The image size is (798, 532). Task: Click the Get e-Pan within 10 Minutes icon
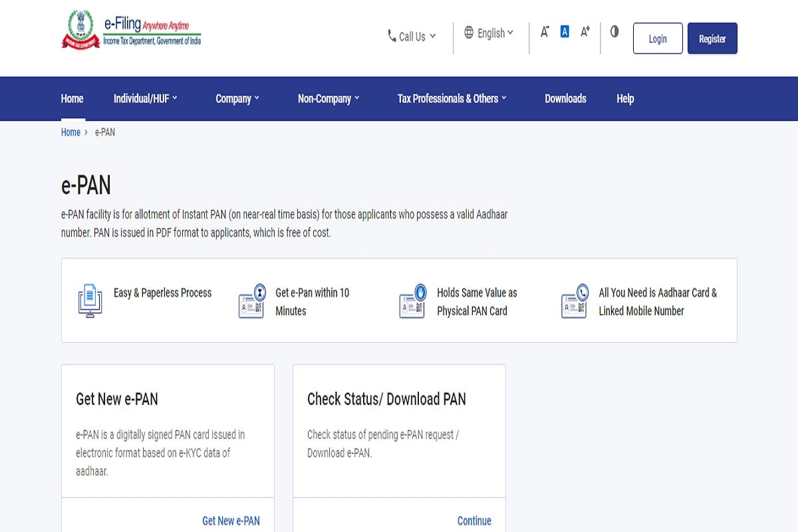[251, 301]
